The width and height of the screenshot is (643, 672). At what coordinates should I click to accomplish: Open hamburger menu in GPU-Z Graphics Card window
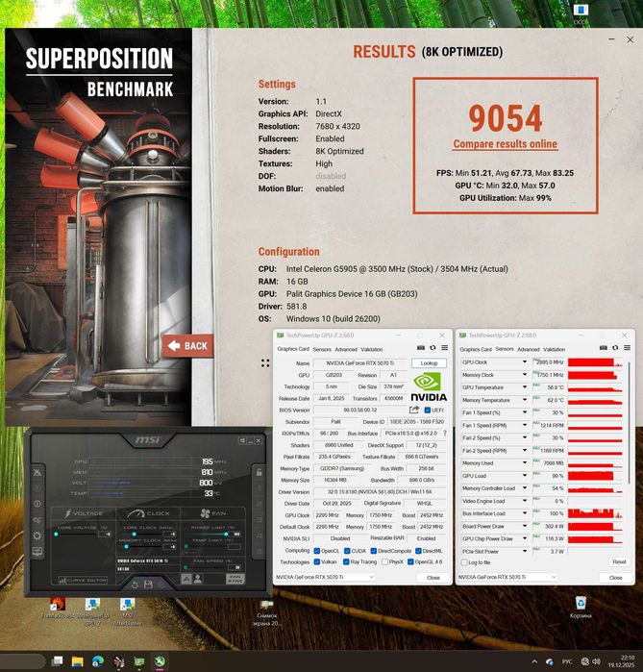[445, 348]
